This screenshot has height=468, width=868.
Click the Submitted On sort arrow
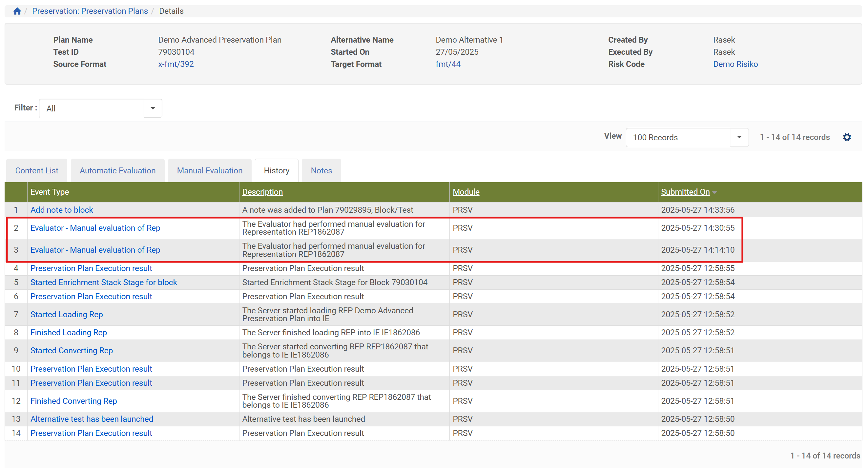click(715, 192)
